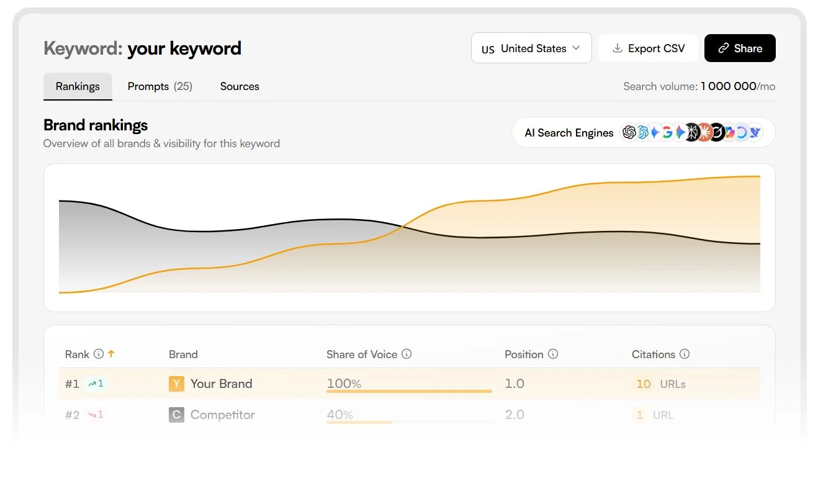Viewport: 818px width, 504px height.
Task: Click the Share of Voice column header
Action: click(362, 354)
